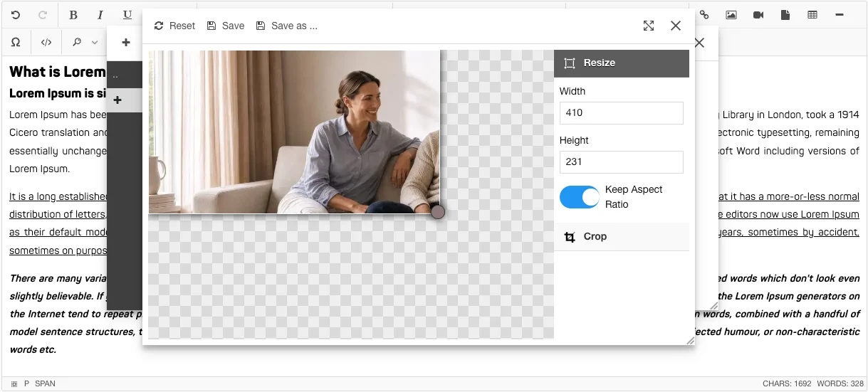
Task: Click the insert file icon in toolbar
Action: pyautogui.click(x=785, y=15)
